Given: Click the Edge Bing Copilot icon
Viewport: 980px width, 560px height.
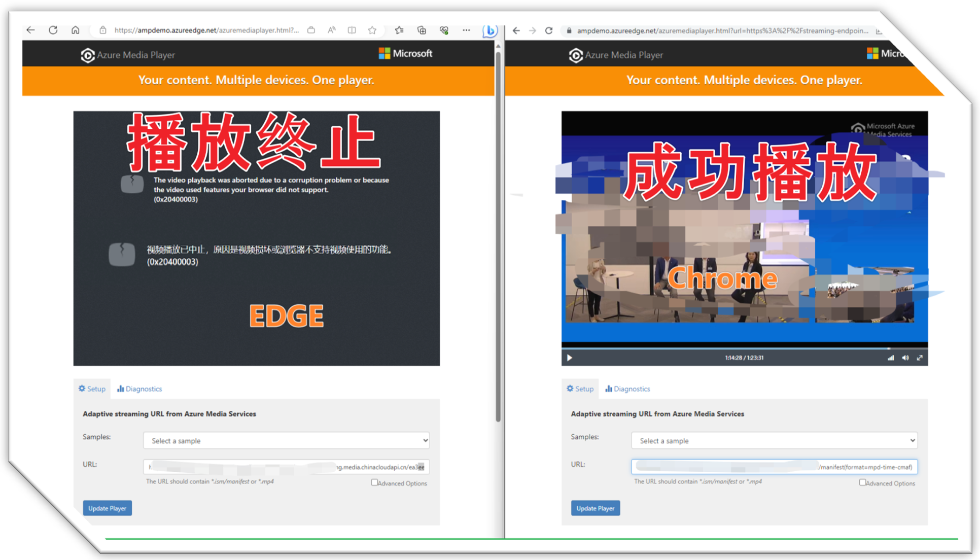Looking at the screenshot, I should pyautogui.click(x=490, y=30).
